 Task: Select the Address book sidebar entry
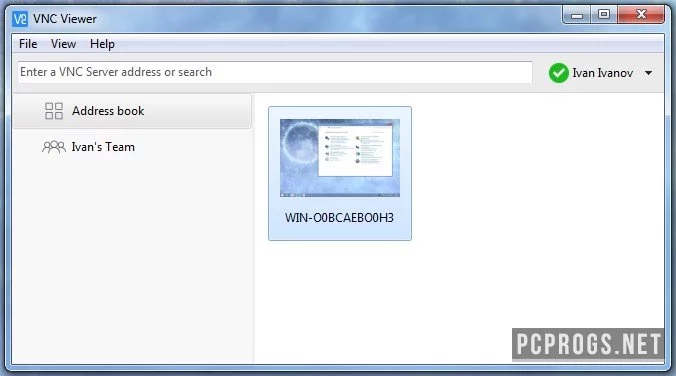pyautogui.click(x=132, y=111)
